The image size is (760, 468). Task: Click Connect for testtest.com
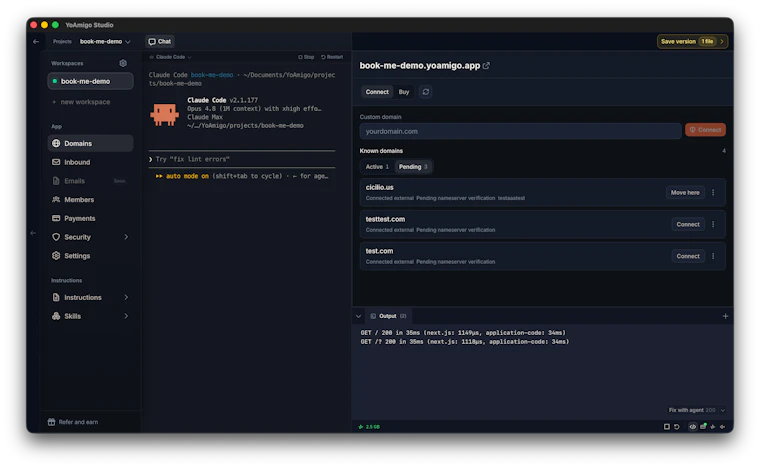pos(688,224)
